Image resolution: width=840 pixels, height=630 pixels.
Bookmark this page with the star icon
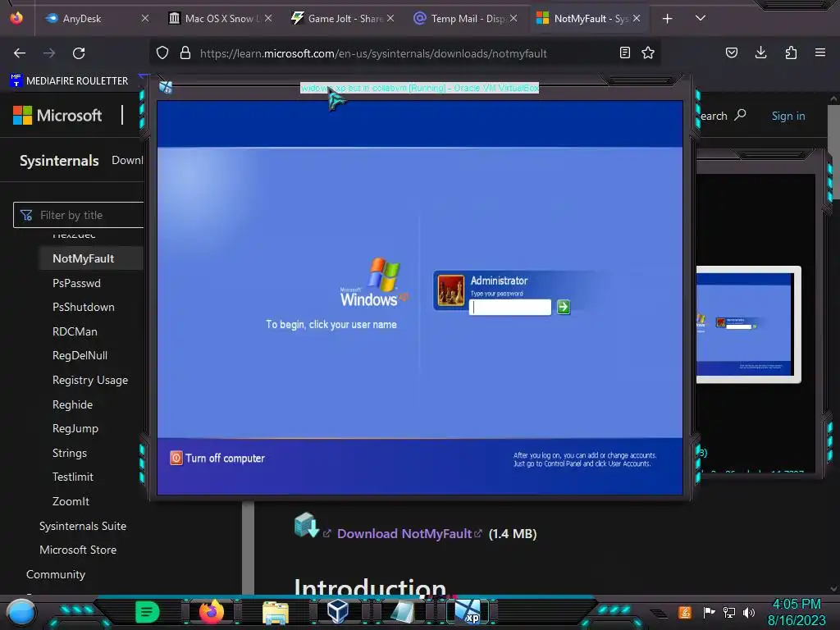(x=648, y=52)
